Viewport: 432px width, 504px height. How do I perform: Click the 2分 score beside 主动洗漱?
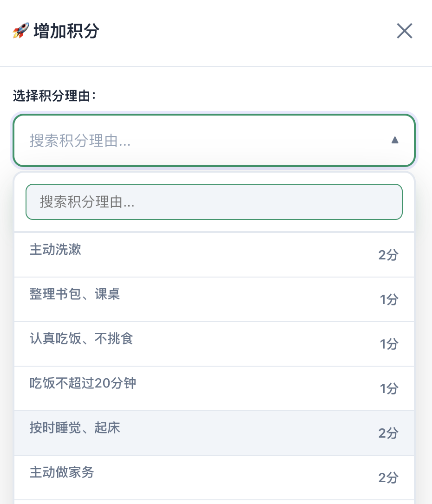[388, 255]
